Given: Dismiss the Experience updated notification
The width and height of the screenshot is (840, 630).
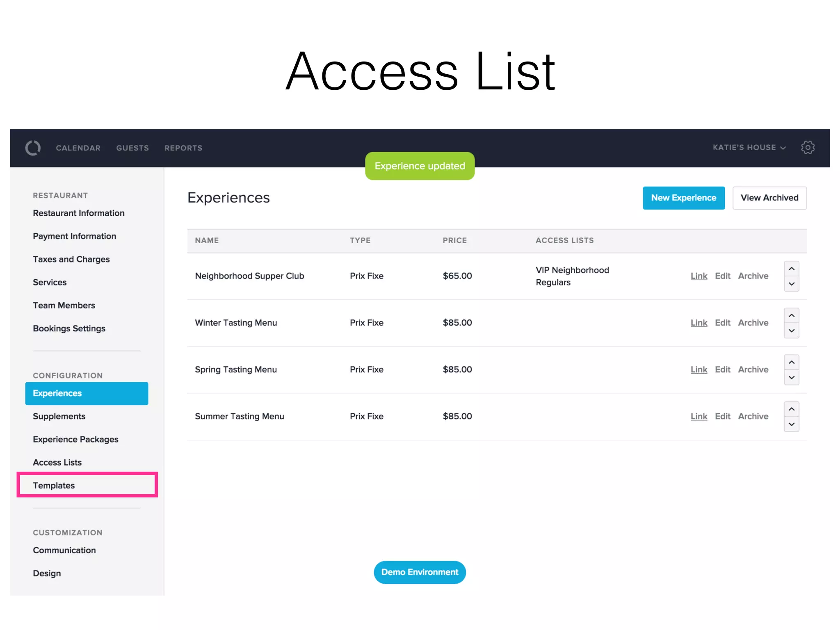Looking at the screenshot, I should (420, 166).
